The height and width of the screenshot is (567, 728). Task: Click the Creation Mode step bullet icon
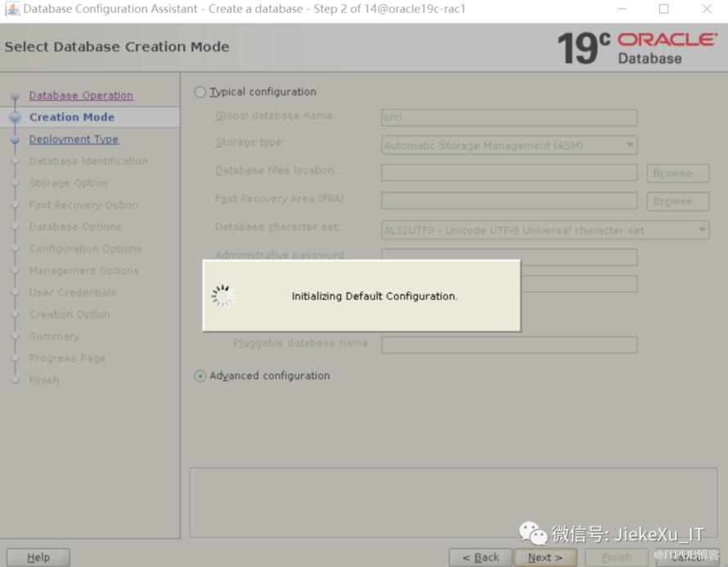tap(15, 117)
